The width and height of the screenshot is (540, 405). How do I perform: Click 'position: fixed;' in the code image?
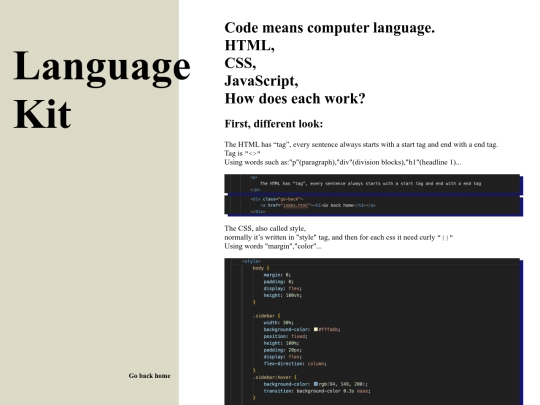click(x=285, y=336)
